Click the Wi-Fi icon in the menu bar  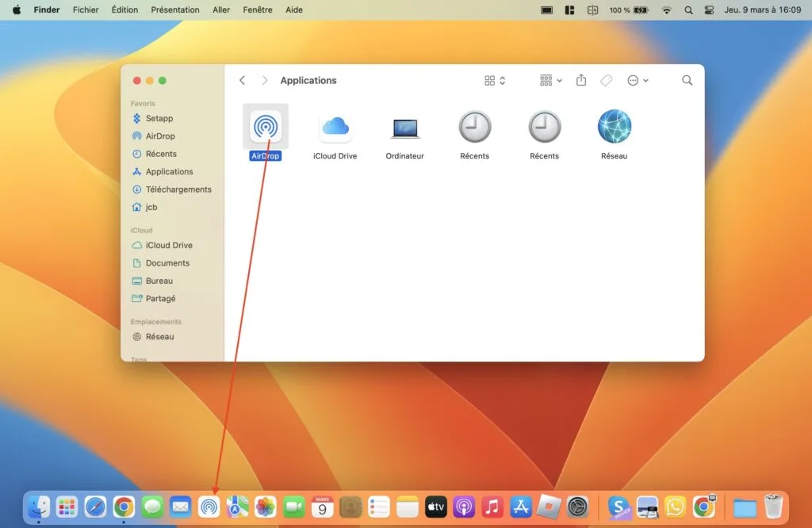(x=665, y=10)
